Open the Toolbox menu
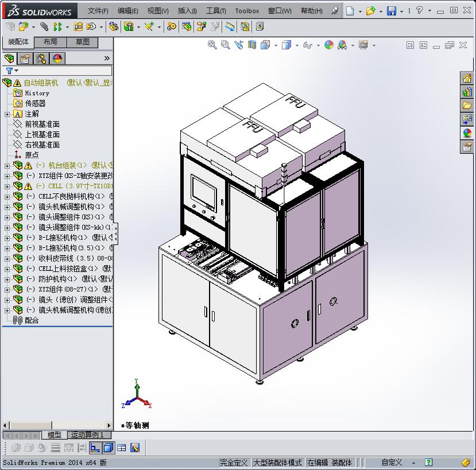 point(247,11)
